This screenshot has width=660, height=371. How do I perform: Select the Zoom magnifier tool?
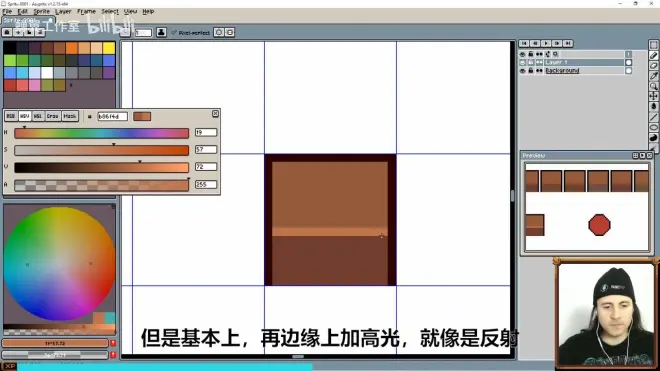(653, 86)
